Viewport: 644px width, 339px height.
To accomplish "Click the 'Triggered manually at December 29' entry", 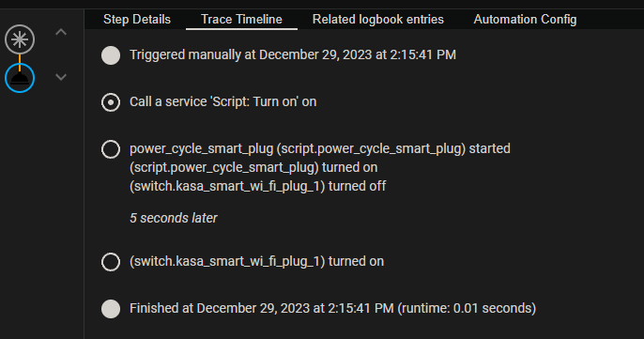I will pos(293,54).
